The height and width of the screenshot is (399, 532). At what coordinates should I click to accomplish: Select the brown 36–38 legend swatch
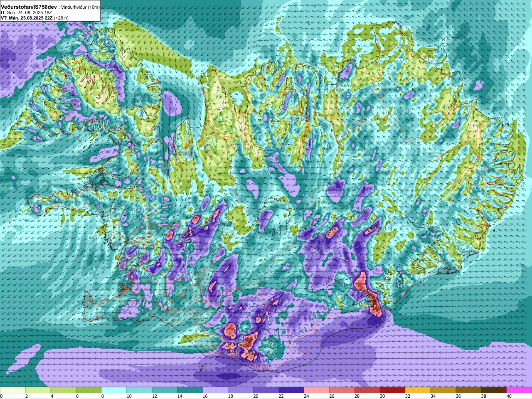click(469, 390)
